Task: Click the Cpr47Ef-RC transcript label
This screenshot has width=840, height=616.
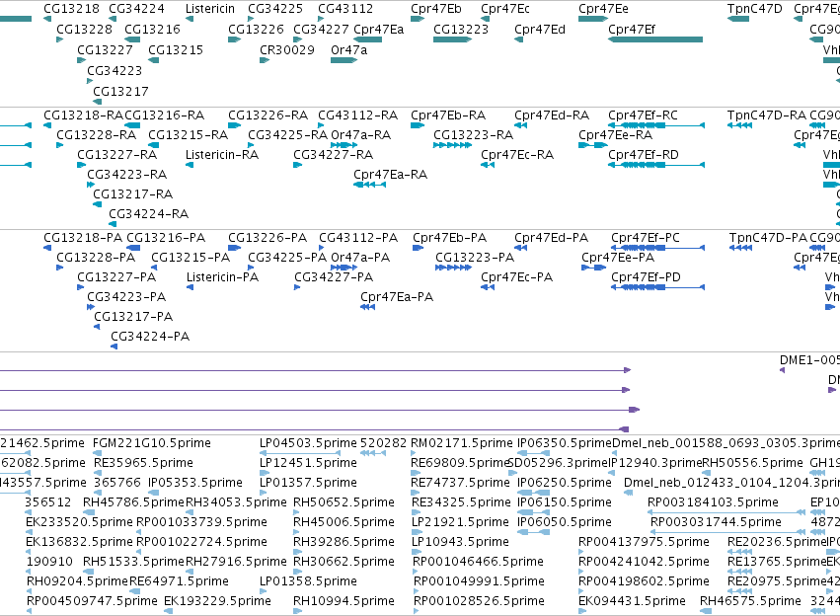Action: tap(643, 115)
